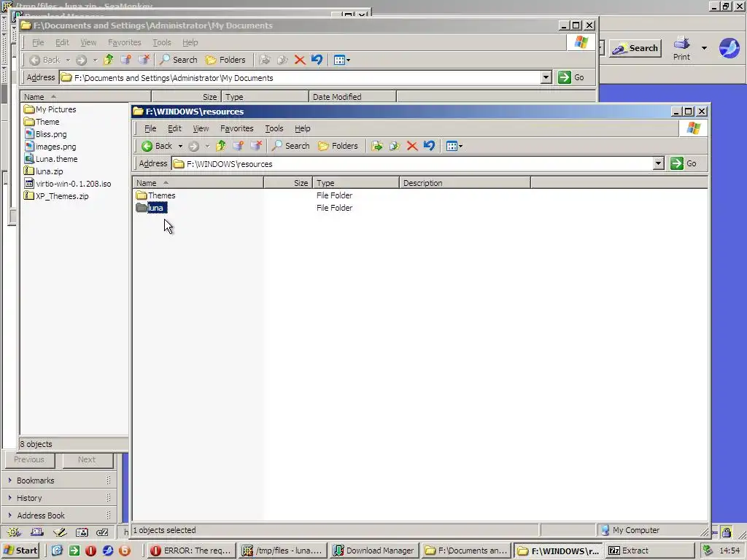Launch Opera from quick launch

[91, 551]
